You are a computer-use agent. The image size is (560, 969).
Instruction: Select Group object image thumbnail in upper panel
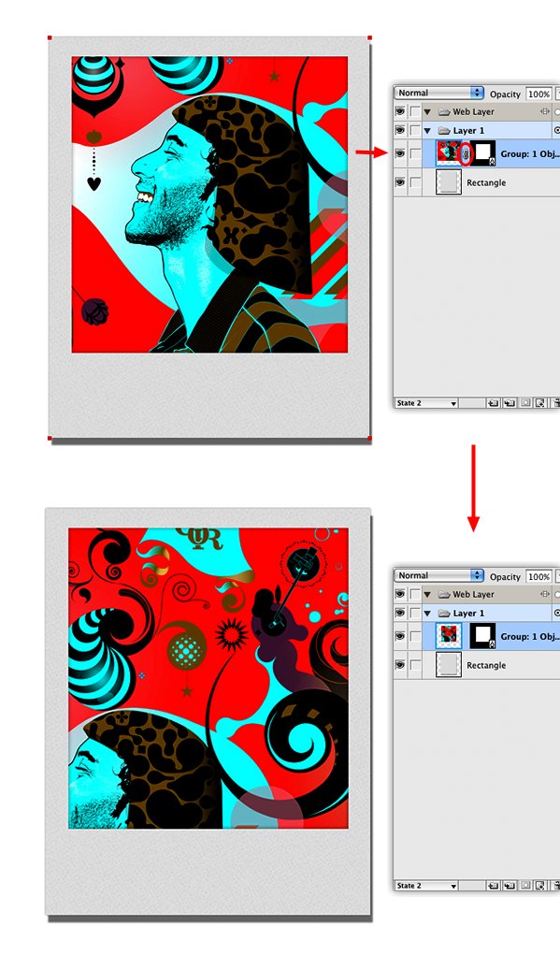[x=449, y=153]
